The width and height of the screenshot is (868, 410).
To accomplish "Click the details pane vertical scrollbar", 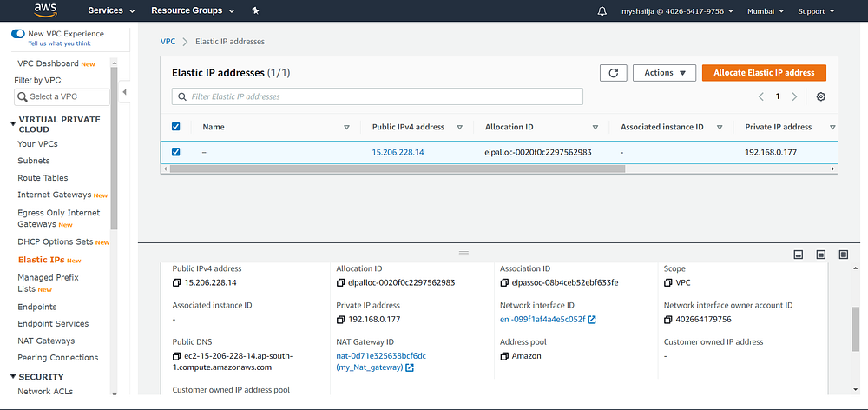I will (855, 328).
